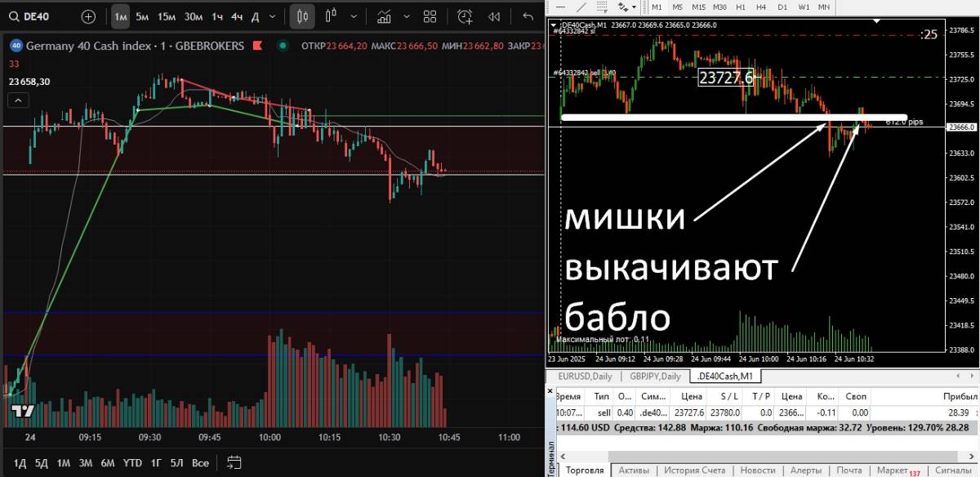980x477 pixels.
Task: Toggle the bar style candles button
Action: pos(302,16)
